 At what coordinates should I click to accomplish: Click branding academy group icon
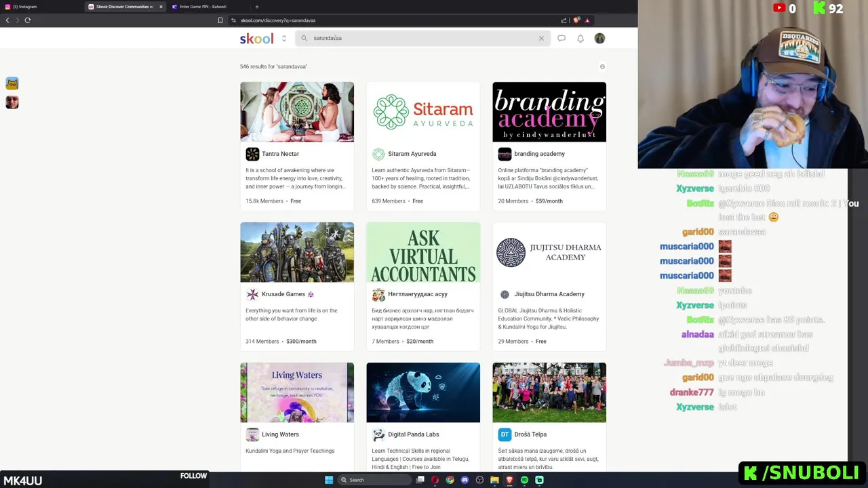(x=505, y=154)
